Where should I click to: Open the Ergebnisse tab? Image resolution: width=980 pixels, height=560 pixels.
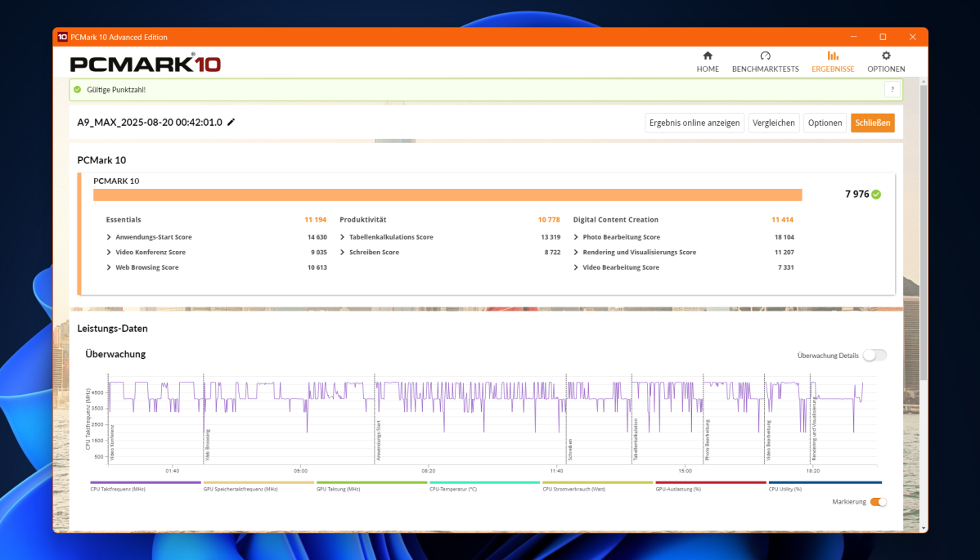[833, 62]
